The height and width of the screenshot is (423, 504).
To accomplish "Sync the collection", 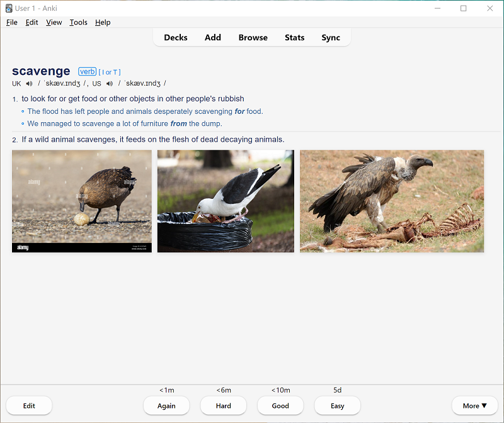I will (331, 38).
